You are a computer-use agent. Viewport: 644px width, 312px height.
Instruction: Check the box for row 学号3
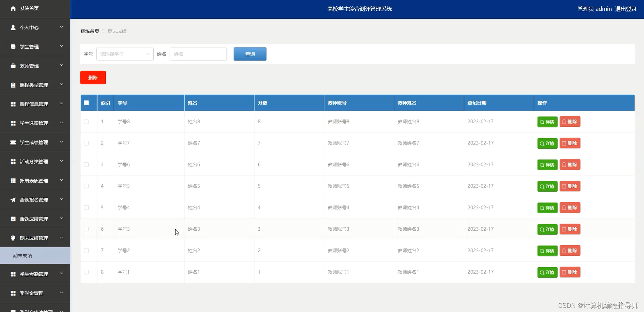pos(87,229)
